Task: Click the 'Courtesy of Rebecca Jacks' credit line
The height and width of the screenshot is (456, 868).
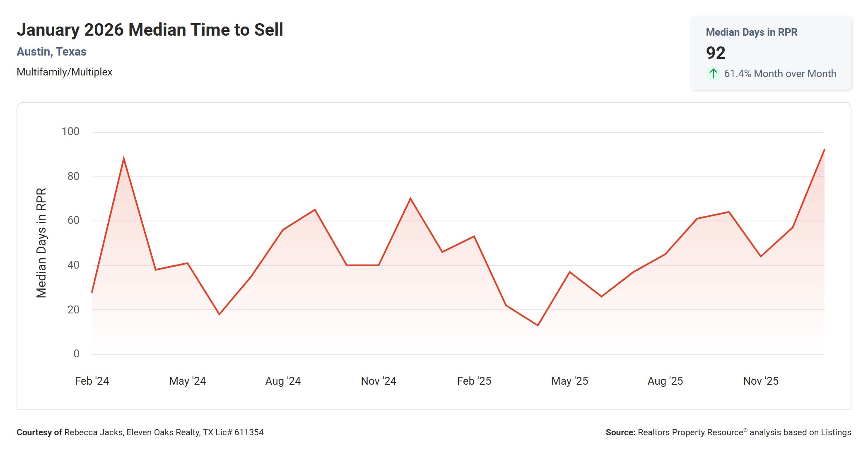Action: [140, 432]
